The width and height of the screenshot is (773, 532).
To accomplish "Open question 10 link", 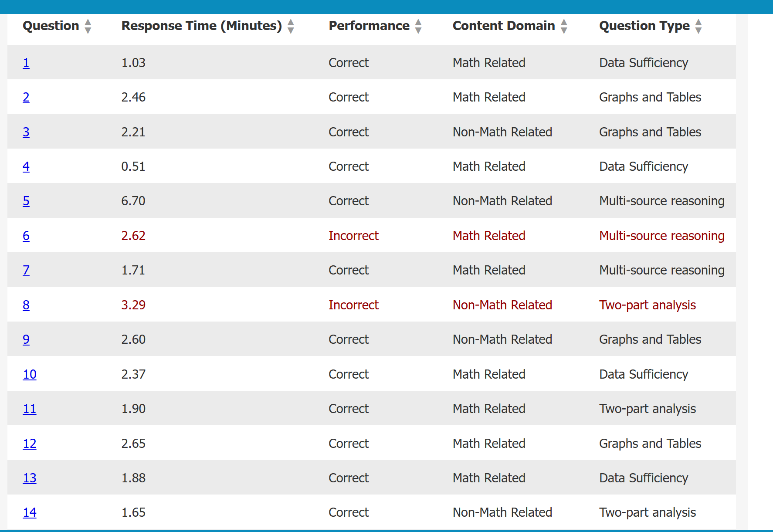I will tap(30, 374).
